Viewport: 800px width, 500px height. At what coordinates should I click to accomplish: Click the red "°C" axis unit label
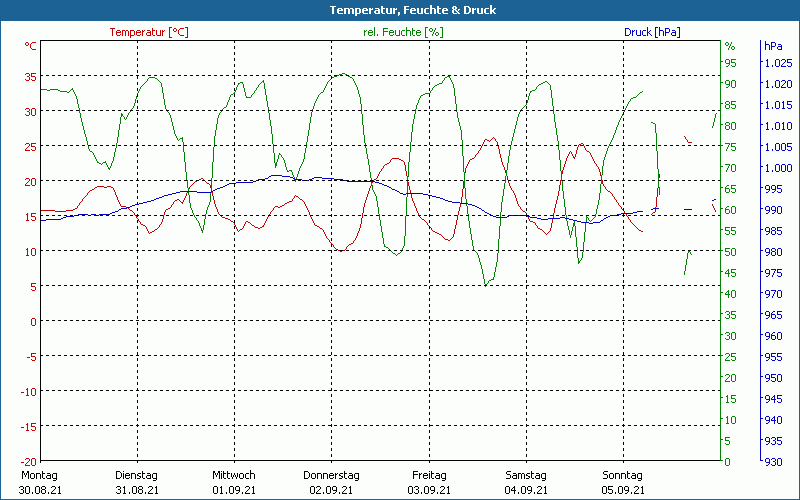coord(30,46)
